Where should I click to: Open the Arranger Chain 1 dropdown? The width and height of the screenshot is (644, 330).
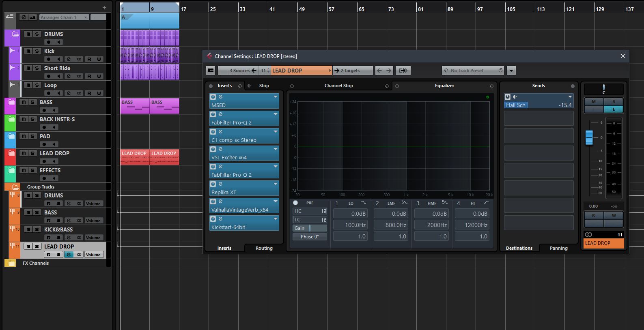(x=85, y=17)
